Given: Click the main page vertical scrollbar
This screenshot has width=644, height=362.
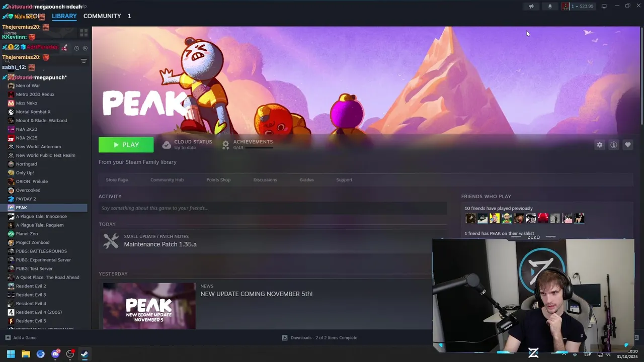Looking at the screenshot, I should [x=641, y=75].
